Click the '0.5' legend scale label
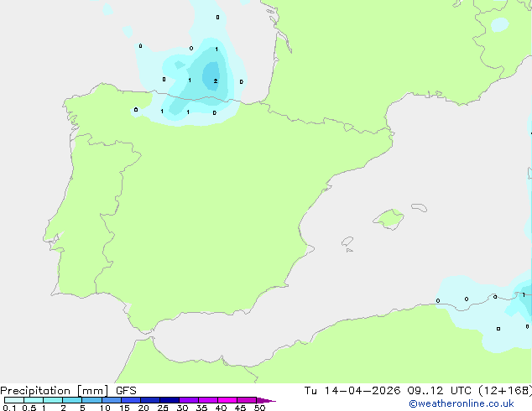The height and width of the screenshot is (411, 532). pyautogui.click(x=29, y=408)
